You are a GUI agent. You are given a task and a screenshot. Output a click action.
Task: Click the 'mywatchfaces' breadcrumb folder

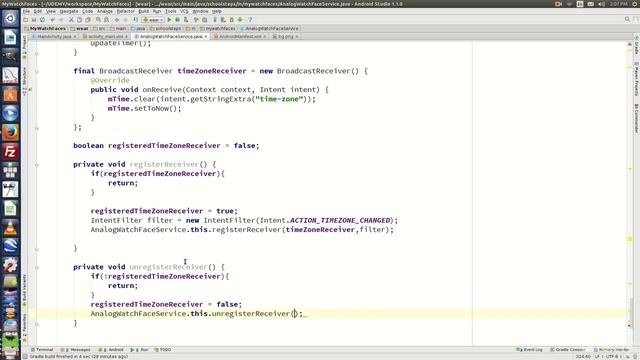point(218,29)
